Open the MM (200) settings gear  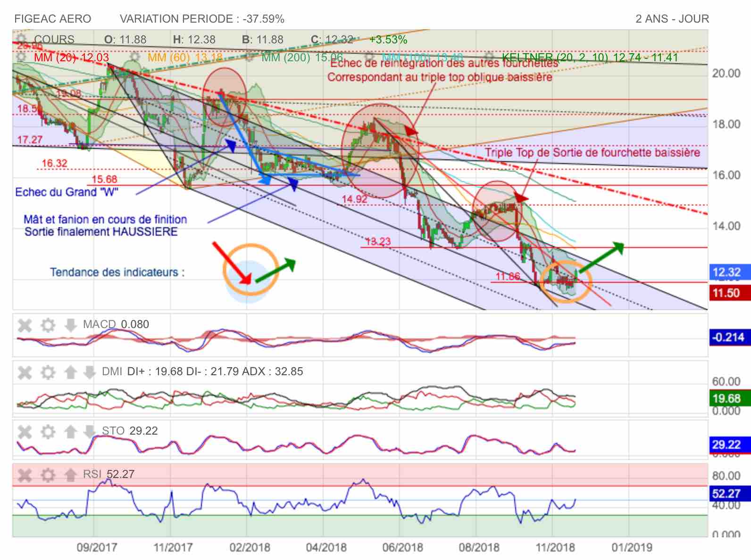point(250,57)
